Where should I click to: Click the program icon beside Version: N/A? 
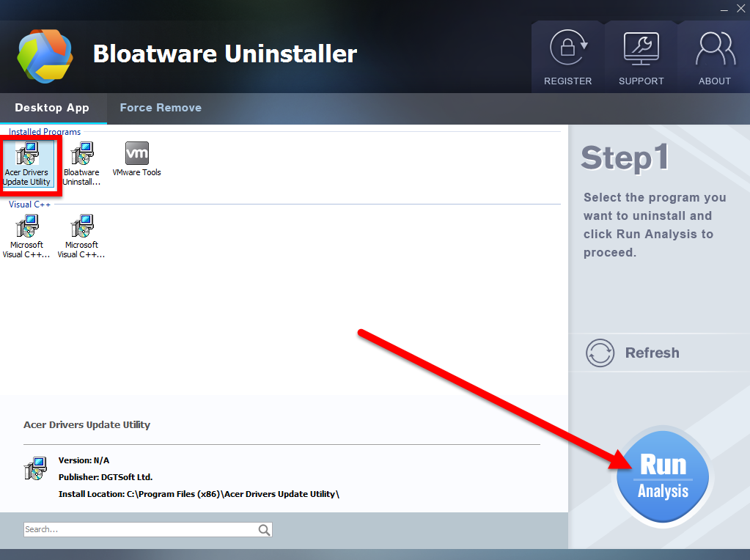(35, 468)
